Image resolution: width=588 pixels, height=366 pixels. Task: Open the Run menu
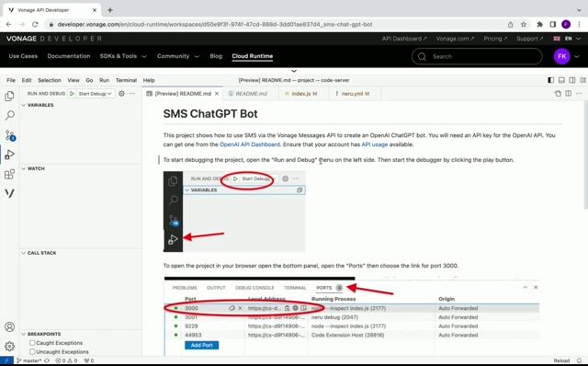click(104, 80)
